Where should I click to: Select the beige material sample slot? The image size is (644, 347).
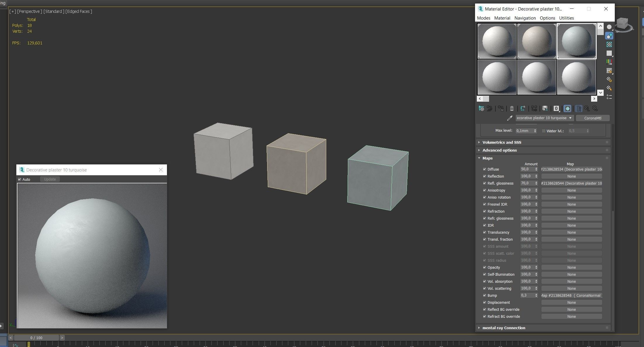pos(536,41)
